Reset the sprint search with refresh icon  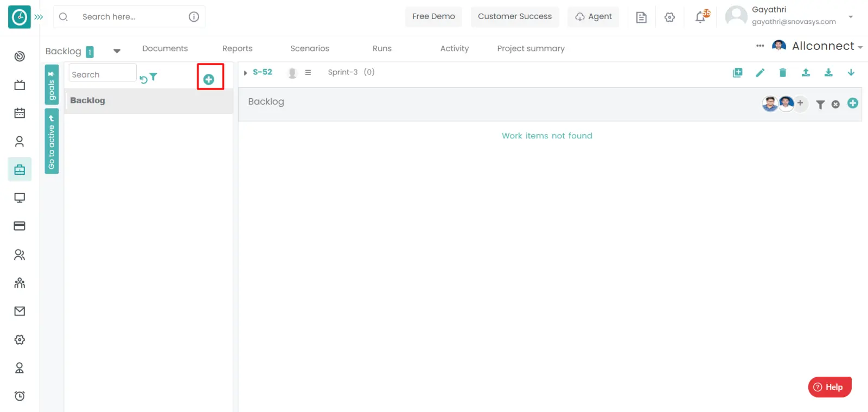click(143, 79)
